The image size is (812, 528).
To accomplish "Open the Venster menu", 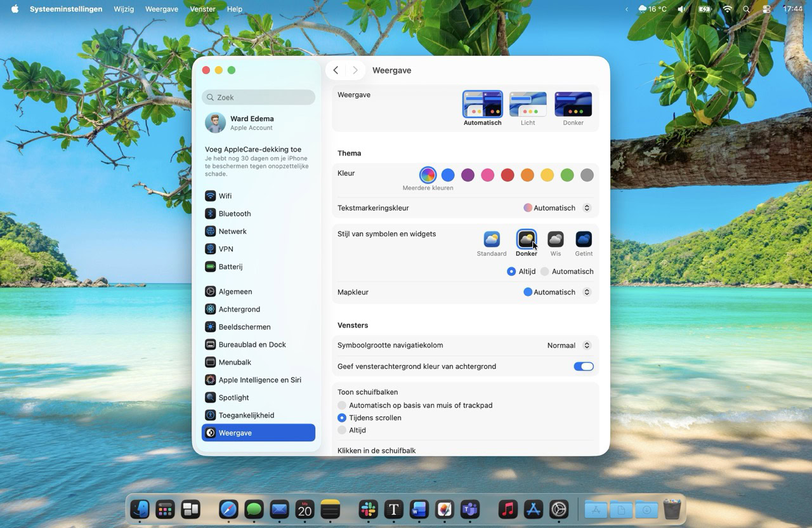I will [x=202, y=10].
